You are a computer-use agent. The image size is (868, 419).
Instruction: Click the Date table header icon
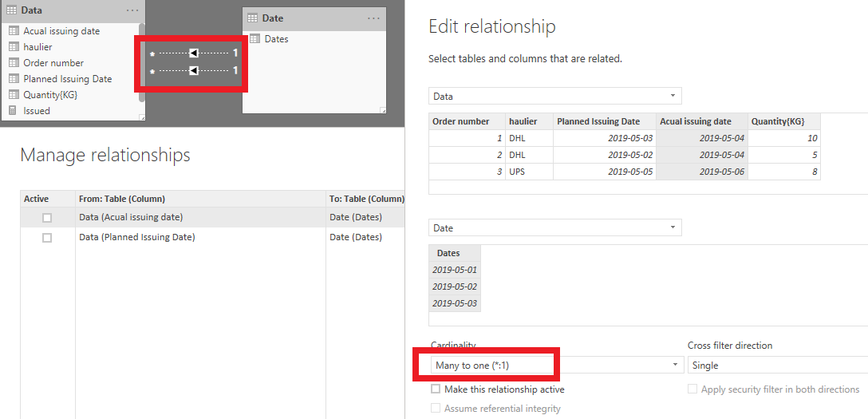coord(252,18)
